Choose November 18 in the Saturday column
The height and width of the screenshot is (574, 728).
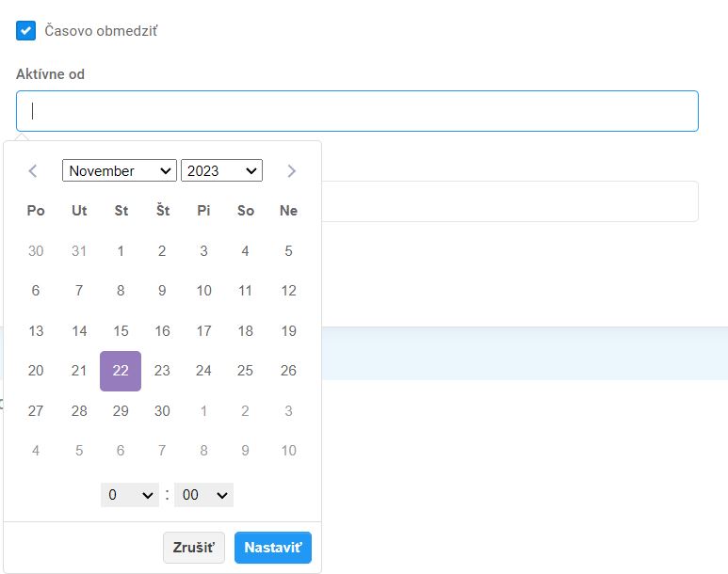pos(246,331)
